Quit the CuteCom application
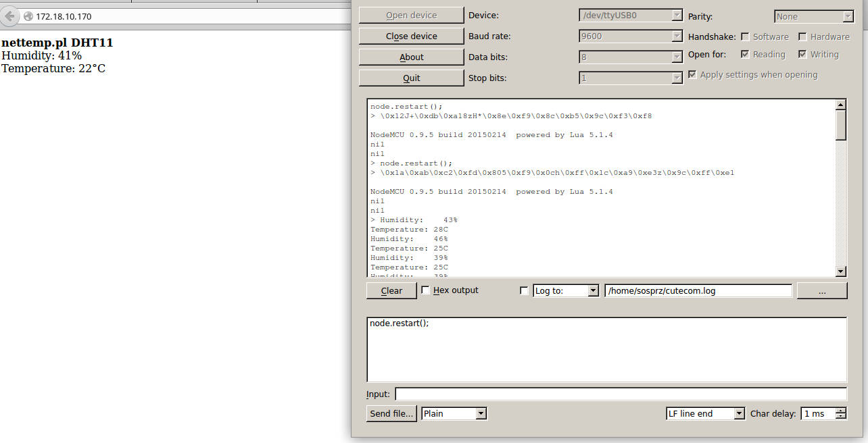This screenshot has width=868, height=443. click(411, 78)
